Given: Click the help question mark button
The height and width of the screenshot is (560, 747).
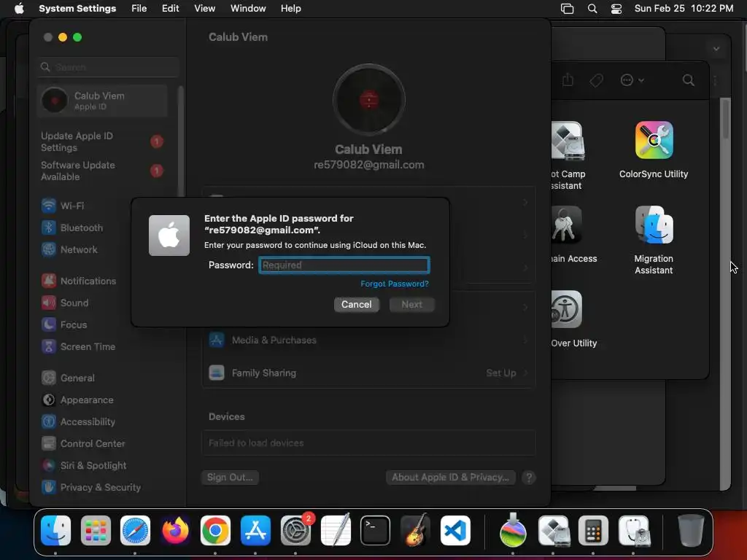Looking at the screenshot, I should 528,477.
